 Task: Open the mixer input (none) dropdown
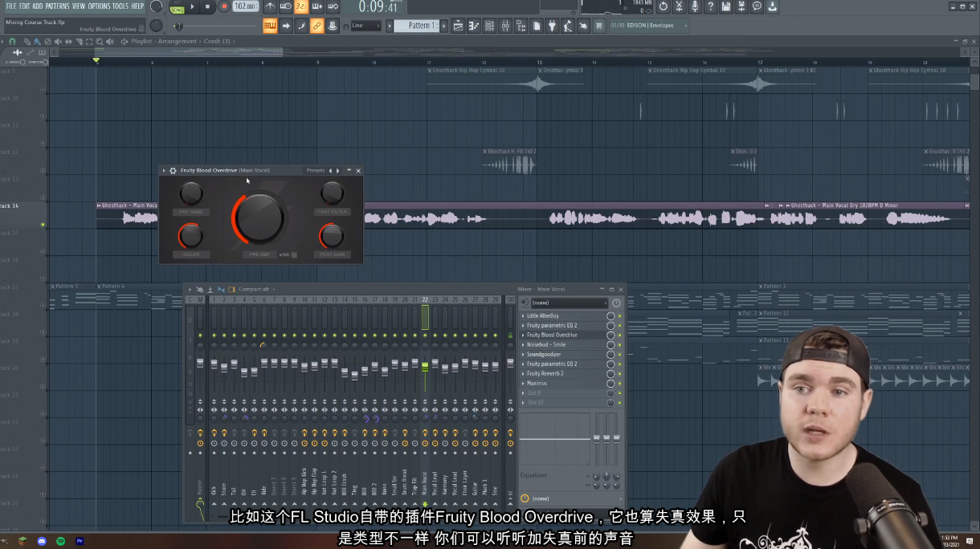coord(569,303)
